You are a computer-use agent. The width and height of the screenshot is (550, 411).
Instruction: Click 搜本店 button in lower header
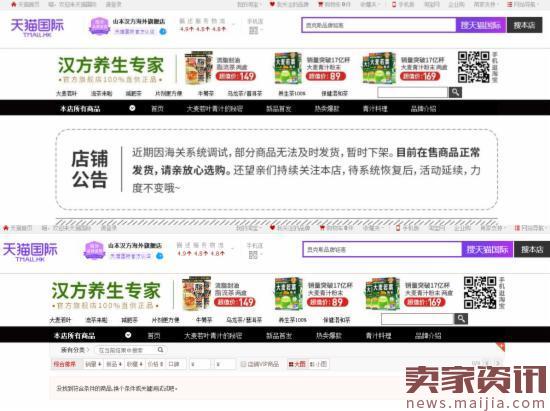[532, 249]
